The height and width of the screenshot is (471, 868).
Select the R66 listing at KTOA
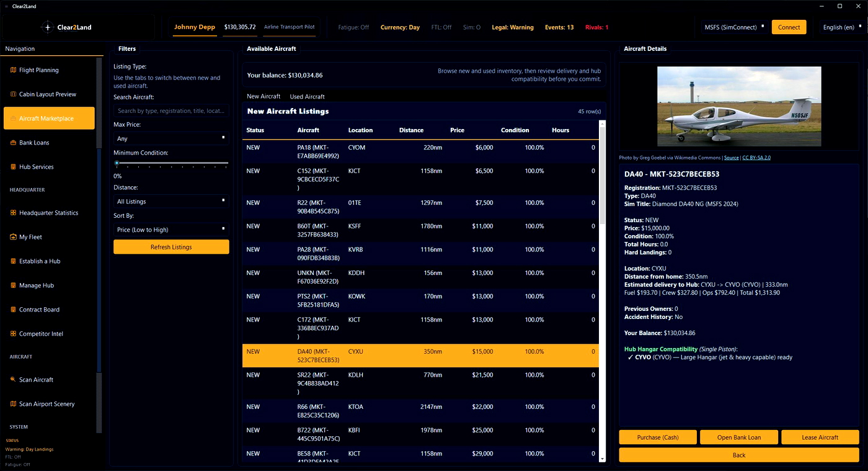pyautogui.click(x=420, y=411)
